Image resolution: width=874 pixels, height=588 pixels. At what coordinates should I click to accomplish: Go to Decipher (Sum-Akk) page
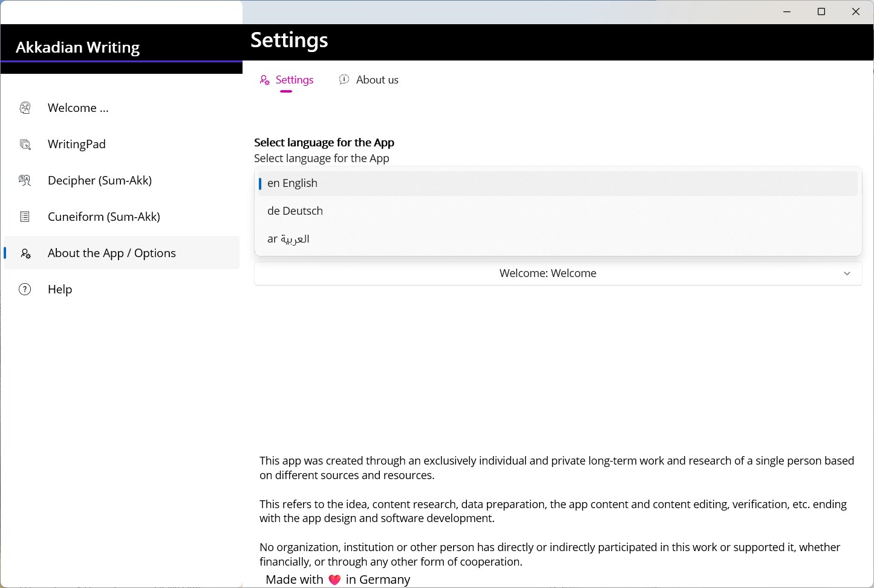pyautogui.click(x=100, y=180)
